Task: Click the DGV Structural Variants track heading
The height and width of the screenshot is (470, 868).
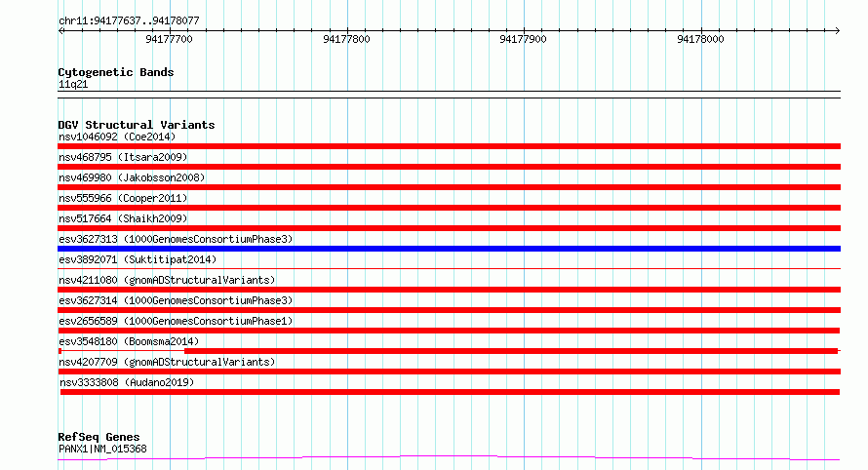Action: pyautogui.click(x=137, y=125)
